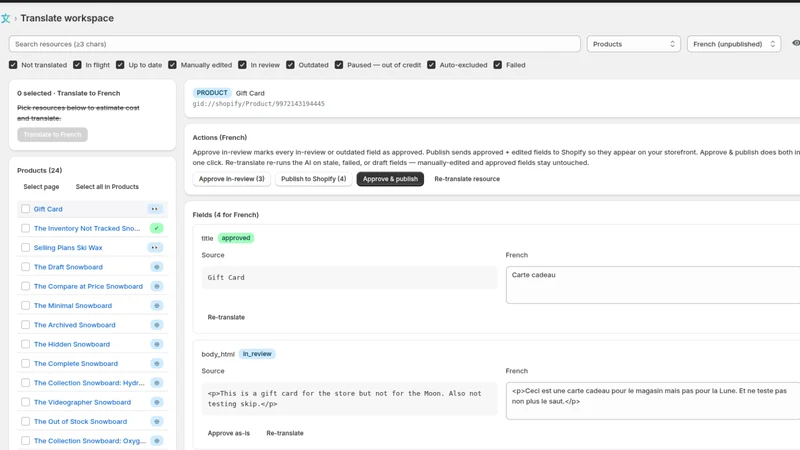The height and width of the screenshot is (450, 800).
Task: Click the Out of Stock Snowboard status badge
Action: (x=157, y=421)
